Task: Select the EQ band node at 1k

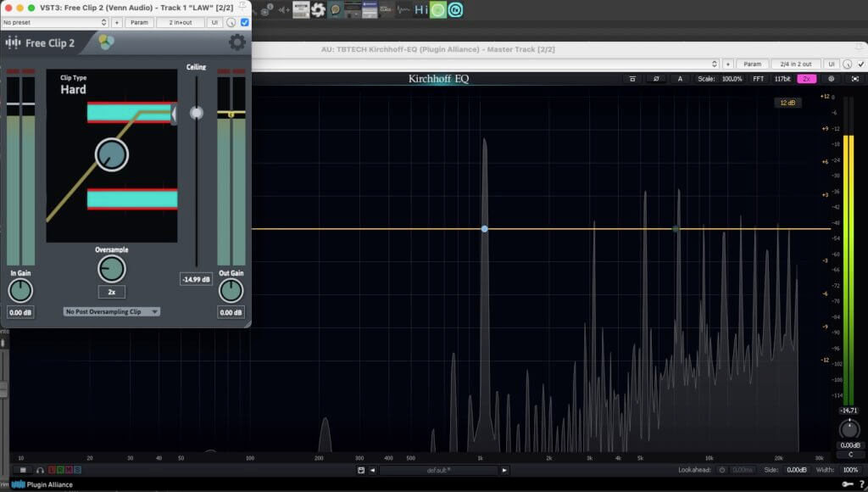Action: click(484, 229)
